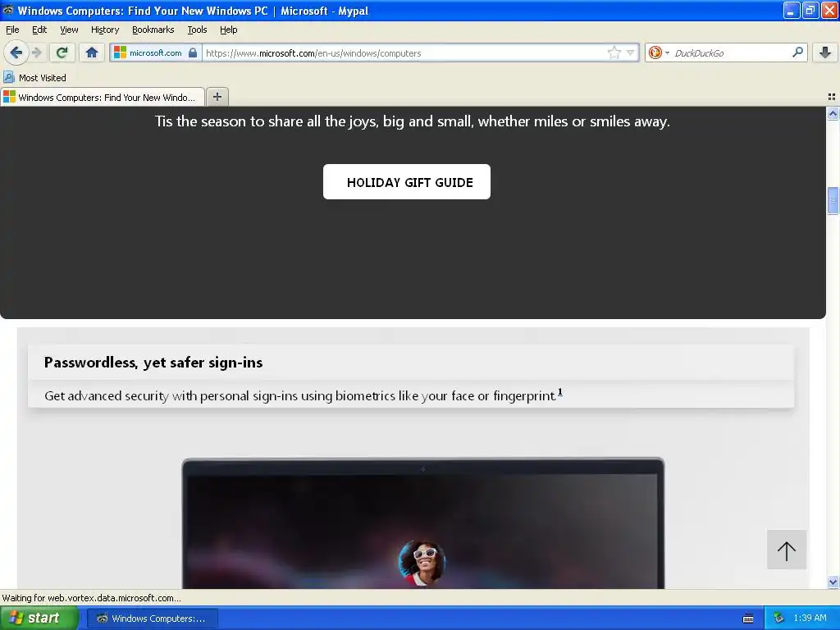Click the tab groups icon on the tab bar
The height and width of the screenshot is (630, 840).
(x=832, y=97)
